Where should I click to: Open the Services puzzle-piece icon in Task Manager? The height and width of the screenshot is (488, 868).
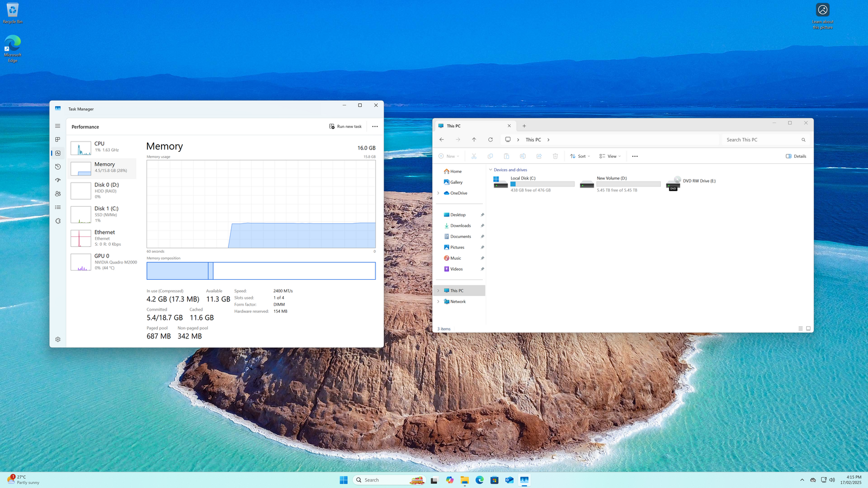click(x=58, y=221)
